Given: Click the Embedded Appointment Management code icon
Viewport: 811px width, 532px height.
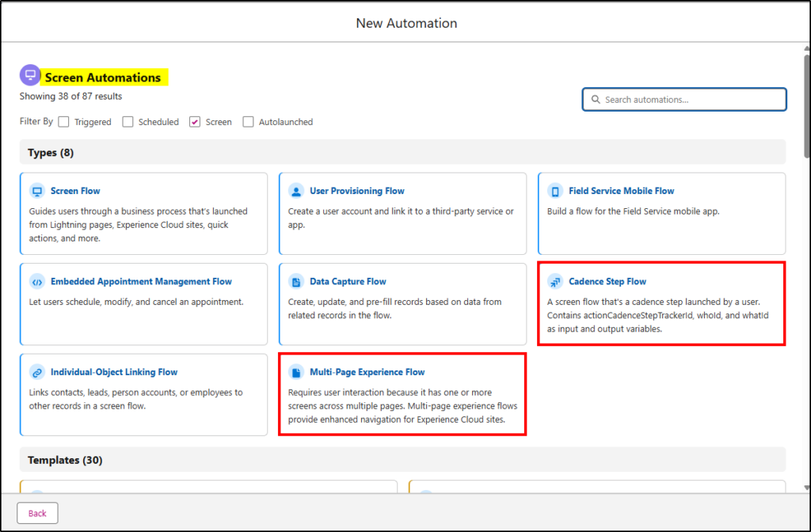Looking at the screenshot, I should point(36,282).
